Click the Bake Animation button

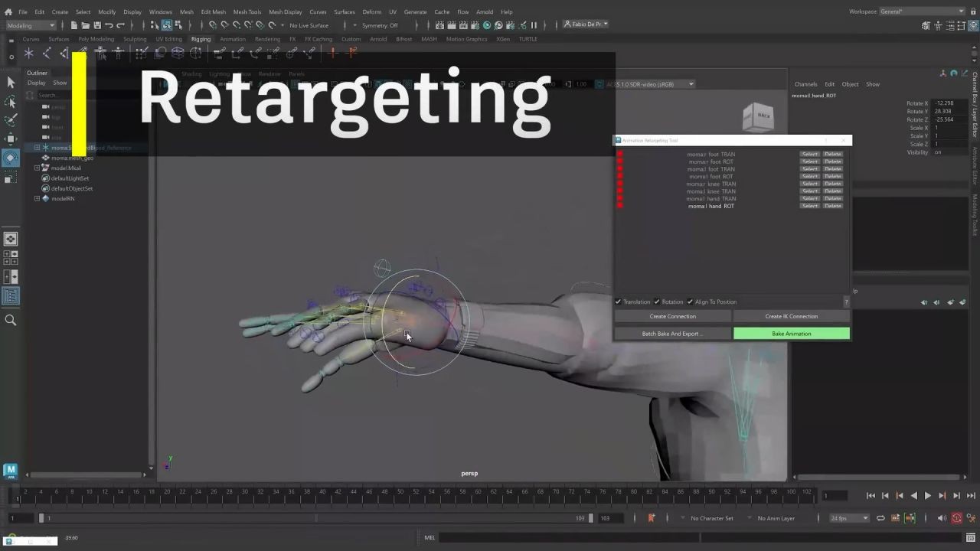[791, 334]
